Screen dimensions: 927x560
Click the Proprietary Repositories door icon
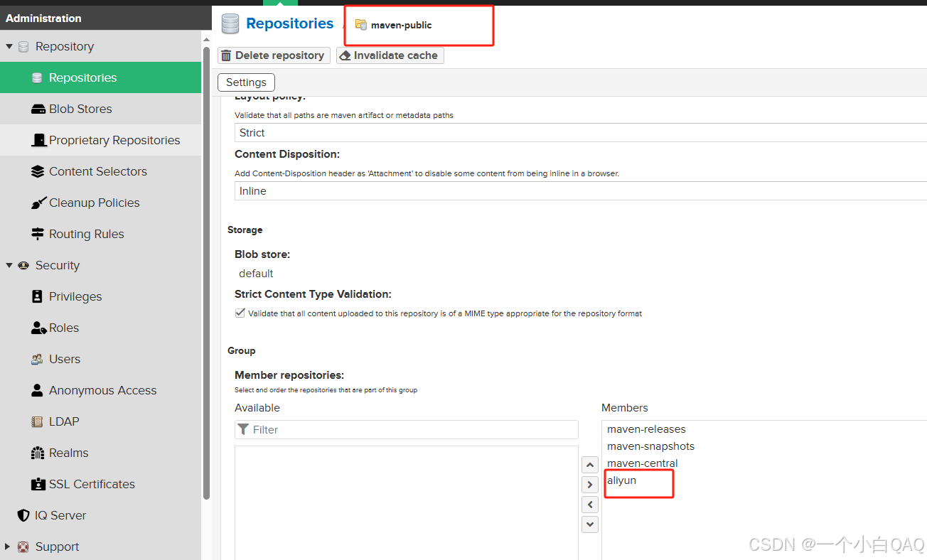[x=39, y=141]
